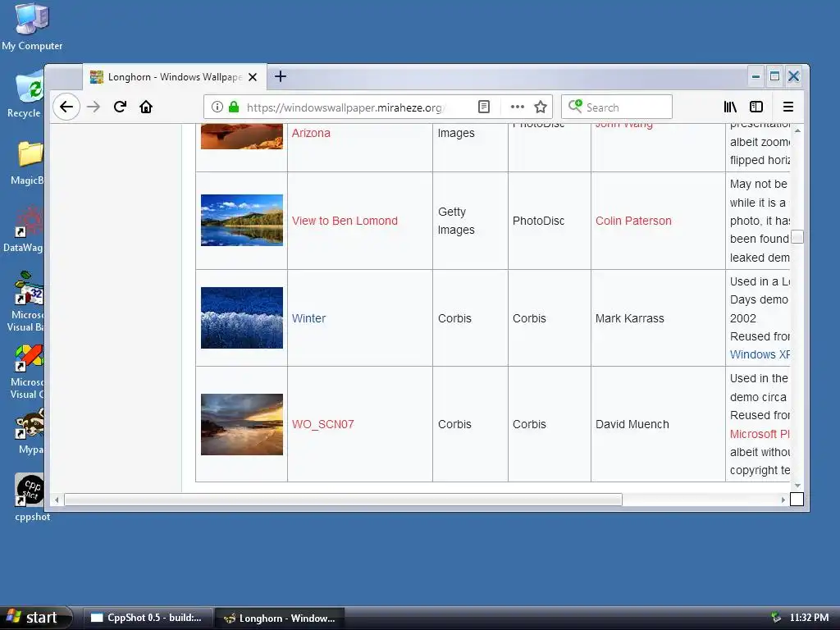Click the vertical scrollbar thumb
This screenshot has height=630, width=840.
pos(797,237)
